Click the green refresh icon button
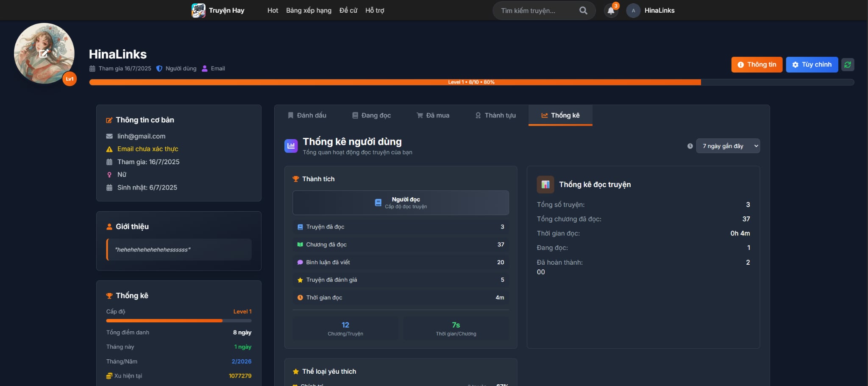The image size is (868, 386). pyautogui.click(x=847, y=65)
